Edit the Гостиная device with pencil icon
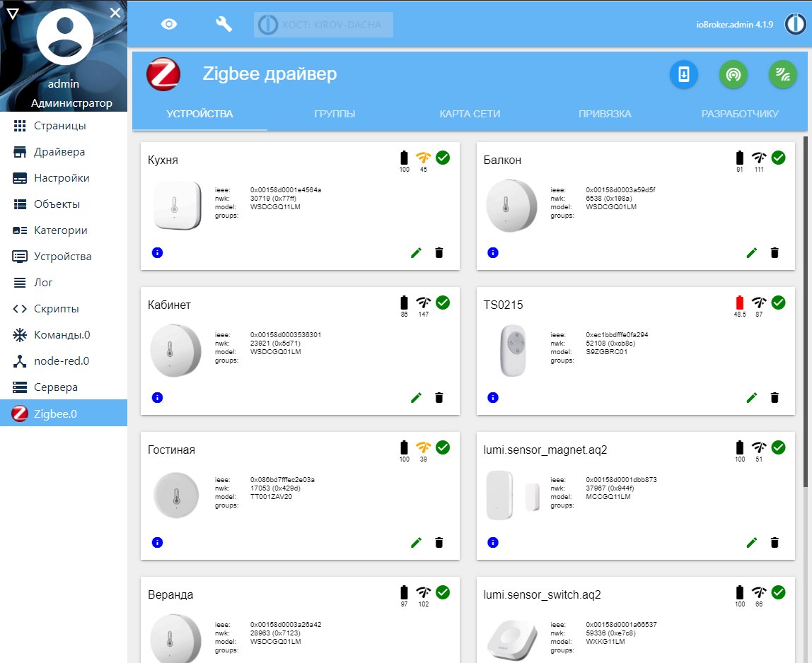812x663 pixels. pos(417,542)
